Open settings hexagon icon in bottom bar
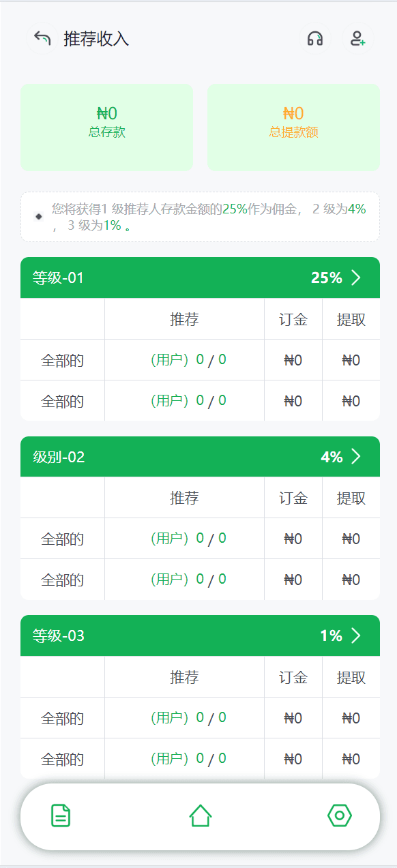The width and height of the screenshot is (397, 868). (340, 815)
